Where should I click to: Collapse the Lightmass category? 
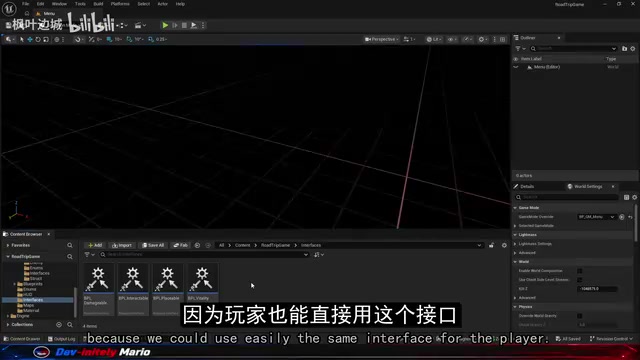click(516, 235)
